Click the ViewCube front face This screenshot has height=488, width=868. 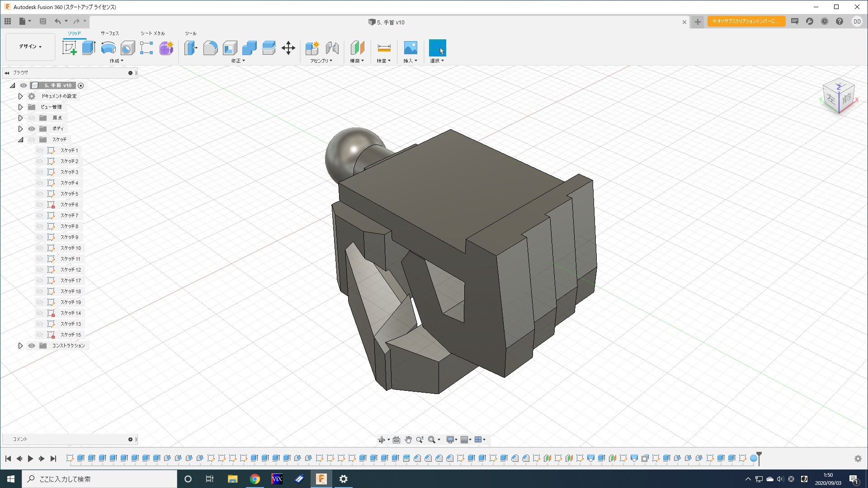point(846,98)
